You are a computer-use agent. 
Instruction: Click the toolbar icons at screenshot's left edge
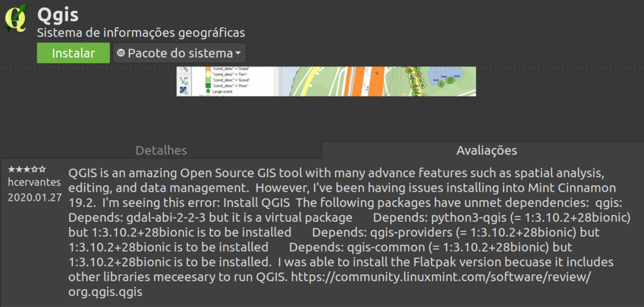(184, 81)
